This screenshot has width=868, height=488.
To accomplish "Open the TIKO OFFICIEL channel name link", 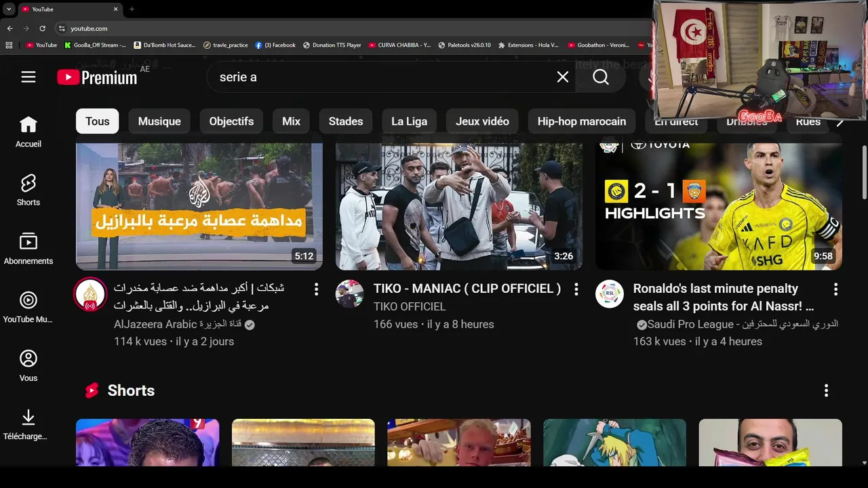I will (410, 307).
